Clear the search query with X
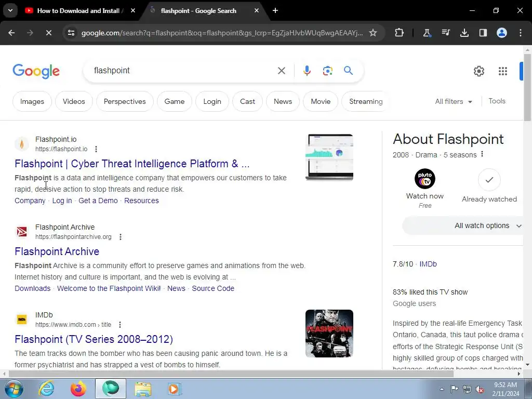 point(281,71)
